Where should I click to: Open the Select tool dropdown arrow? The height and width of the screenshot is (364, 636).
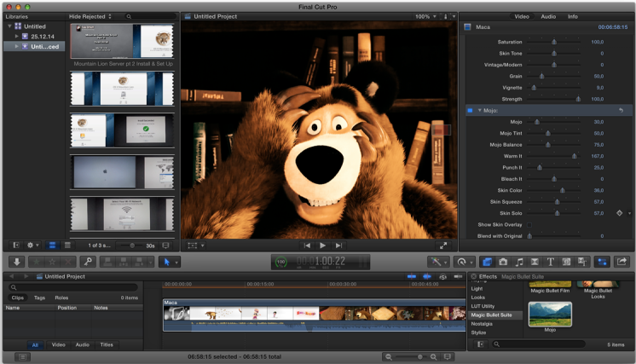[x=176, y=263]
